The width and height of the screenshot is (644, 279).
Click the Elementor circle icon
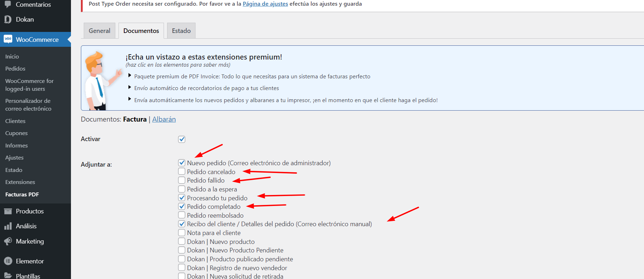click(8, 261)
